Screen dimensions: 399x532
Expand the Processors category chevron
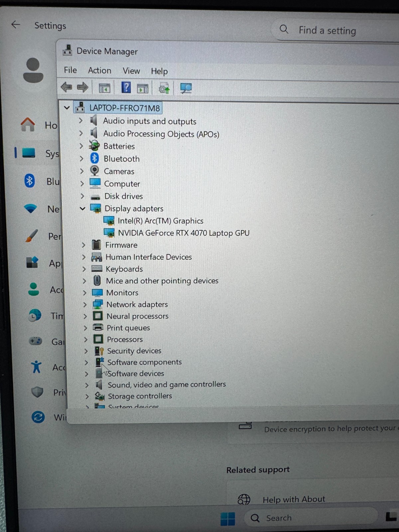(85, 339)
